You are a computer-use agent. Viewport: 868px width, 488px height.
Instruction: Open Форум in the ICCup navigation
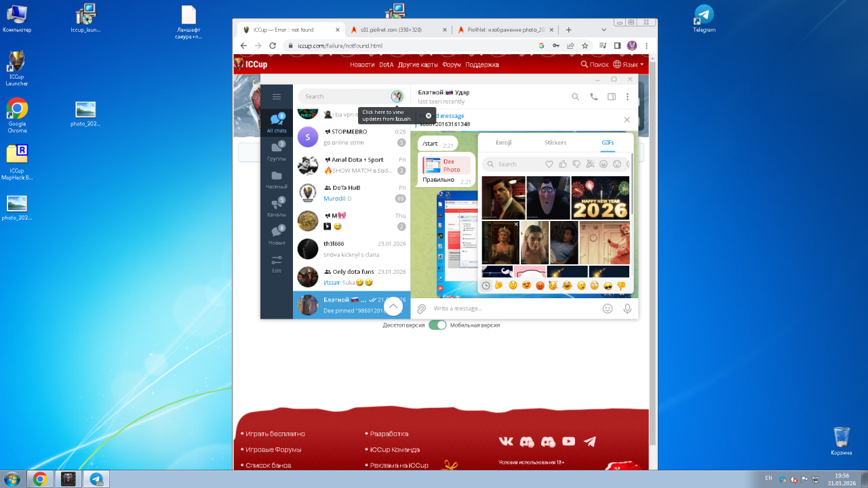pos(452,64)
